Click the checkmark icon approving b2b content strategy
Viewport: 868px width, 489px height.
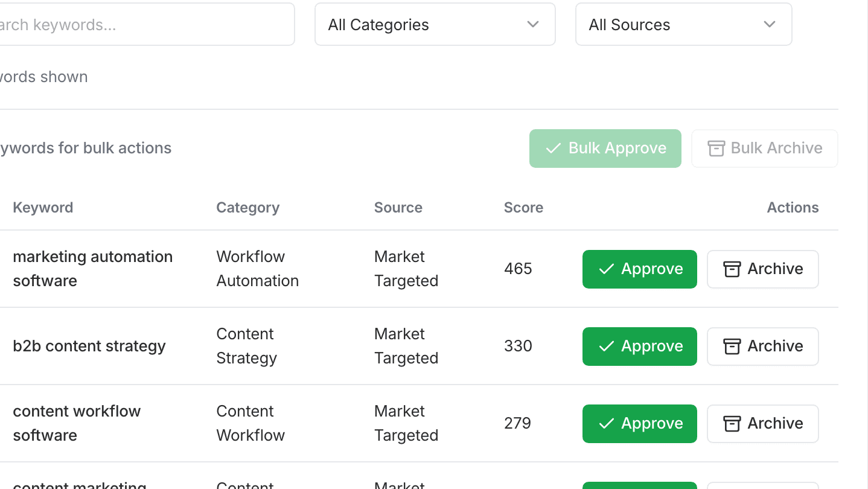[607, 347]
